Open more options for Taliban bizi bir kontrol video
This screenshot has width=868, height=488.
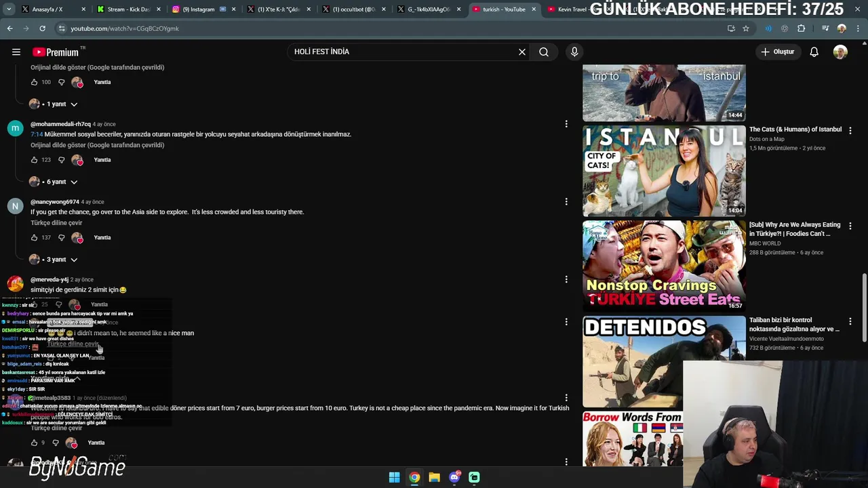pyautogui.click(x=850, y=321)
